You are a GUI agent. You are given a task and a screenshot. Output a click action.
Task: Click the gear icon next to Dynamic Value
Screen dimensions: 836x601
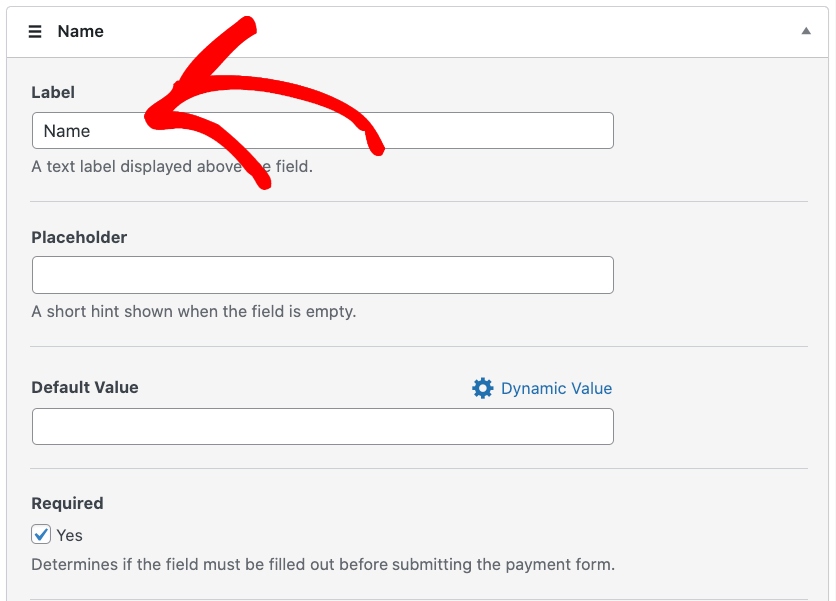coord(483,388)
